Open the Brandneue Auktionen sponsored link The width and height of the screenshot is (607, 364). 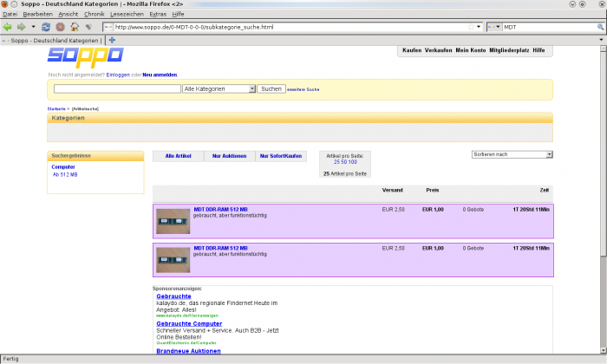[x=188, y=351]
